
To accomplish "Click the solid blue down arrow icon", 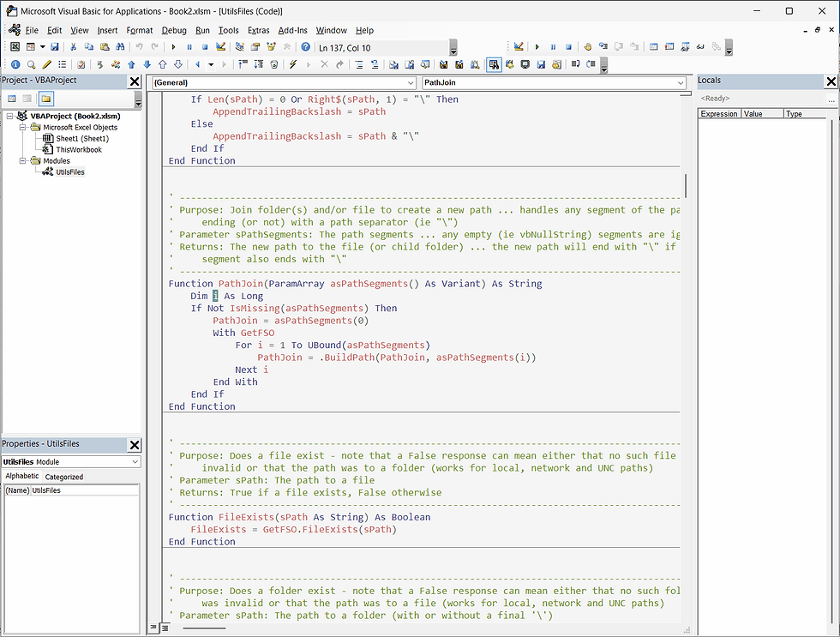I will (x=147, y=64).
